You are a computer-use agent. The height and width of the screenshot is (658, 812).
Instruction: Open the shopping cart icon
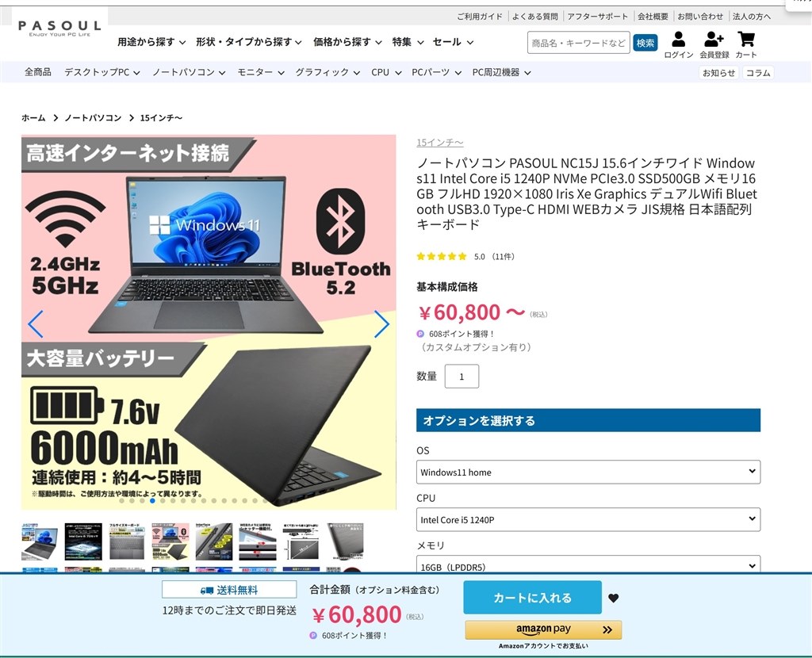(x=746, y=40)
